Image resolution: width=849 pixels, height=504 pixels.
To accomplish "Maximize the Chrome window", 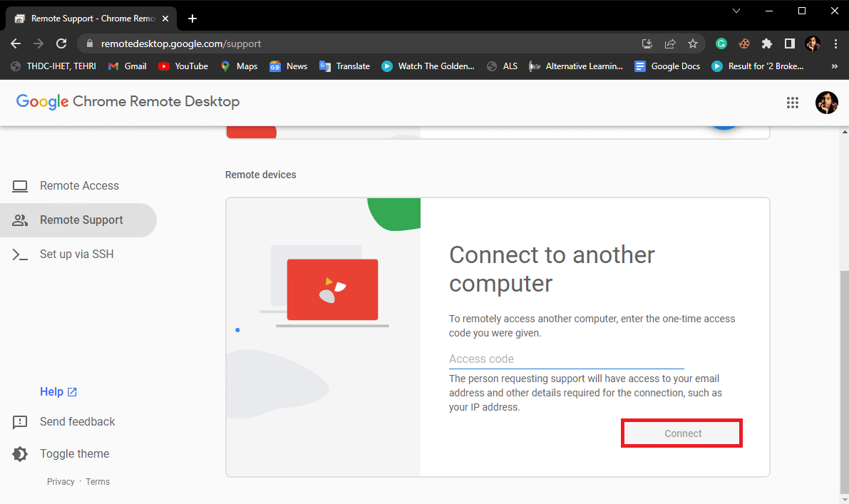I will 802,11.
